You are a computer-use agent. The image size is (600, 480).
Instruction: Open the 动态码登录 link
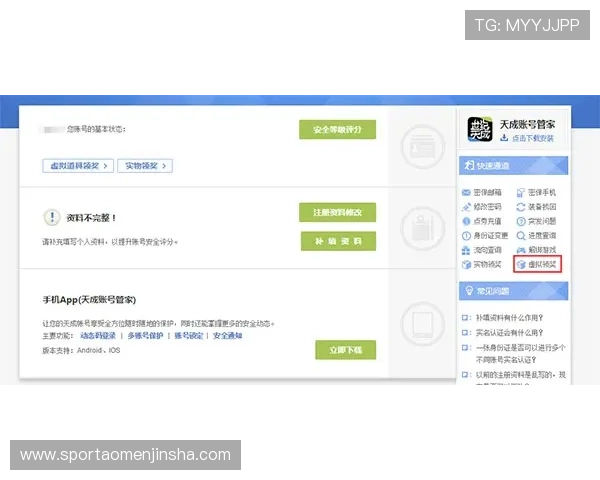tap(98, 336)
